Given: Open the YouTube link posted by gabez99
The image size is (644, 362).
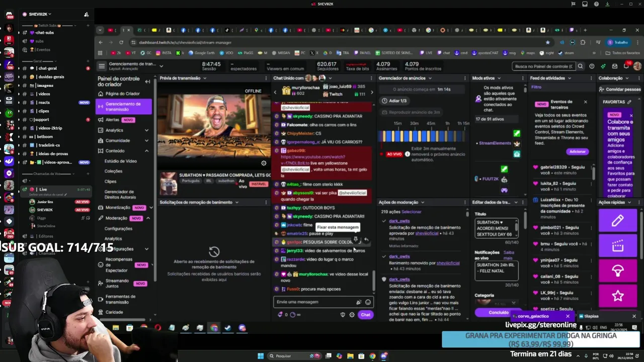Looking at the screenshot, I should coord(312,160).
